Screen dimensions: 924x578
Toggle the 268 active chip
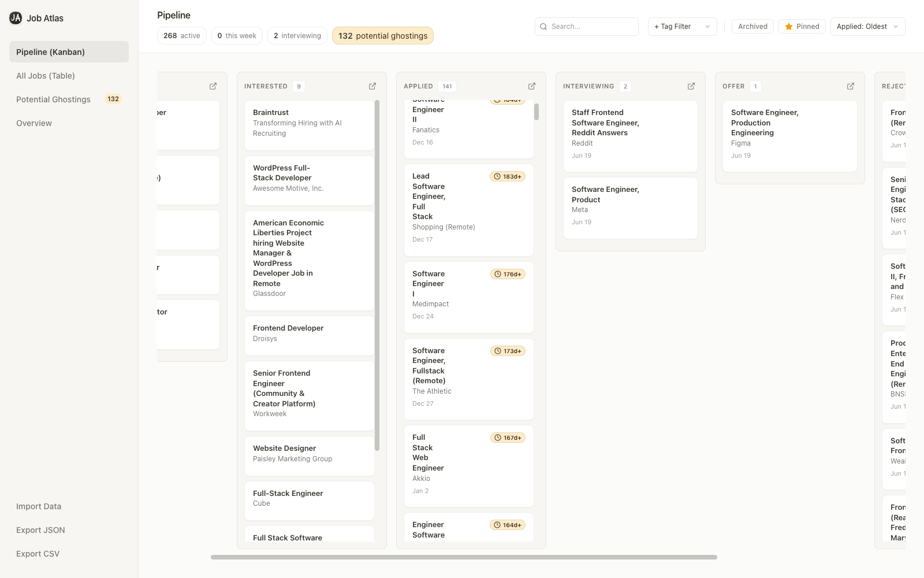point(182,36)
